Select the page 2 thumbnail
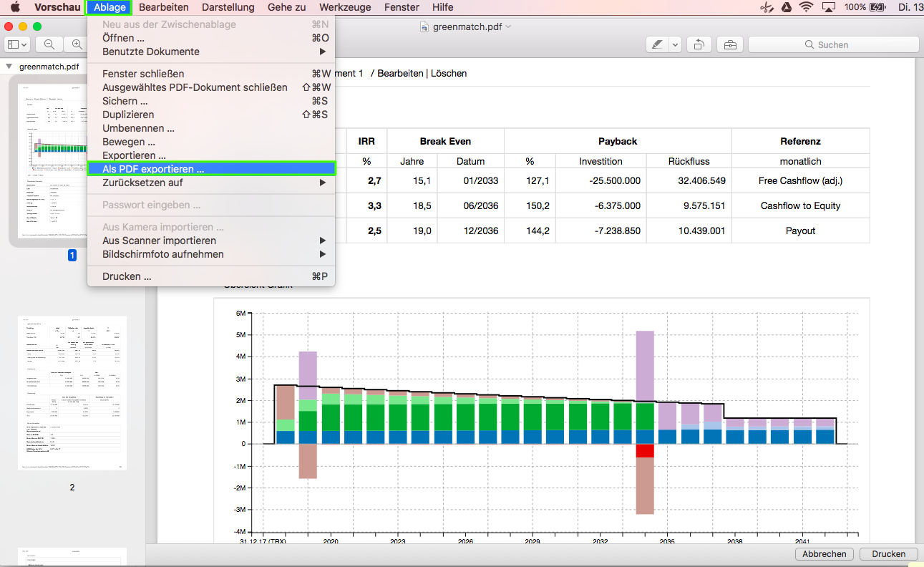Image resolution: width=924 pixels, height=567 pixels. tap(72, 393)
